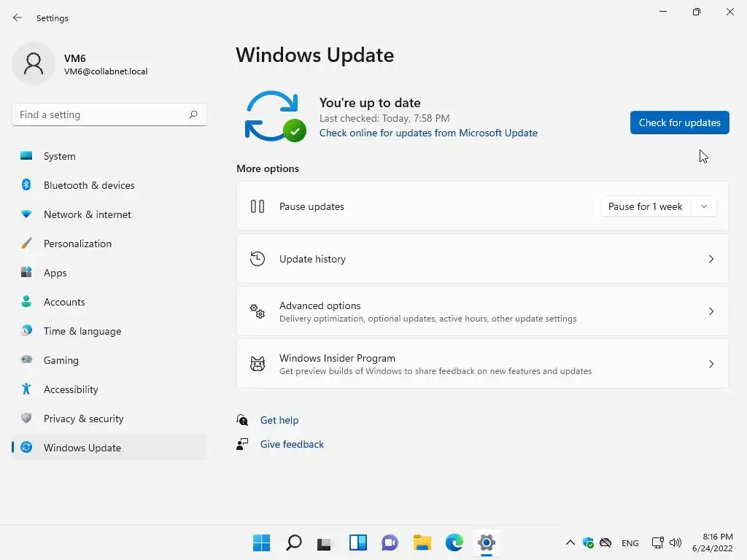Screen dimensions: 747x560
Task: Open Task View from the taskbar
Action: (324, 543)
